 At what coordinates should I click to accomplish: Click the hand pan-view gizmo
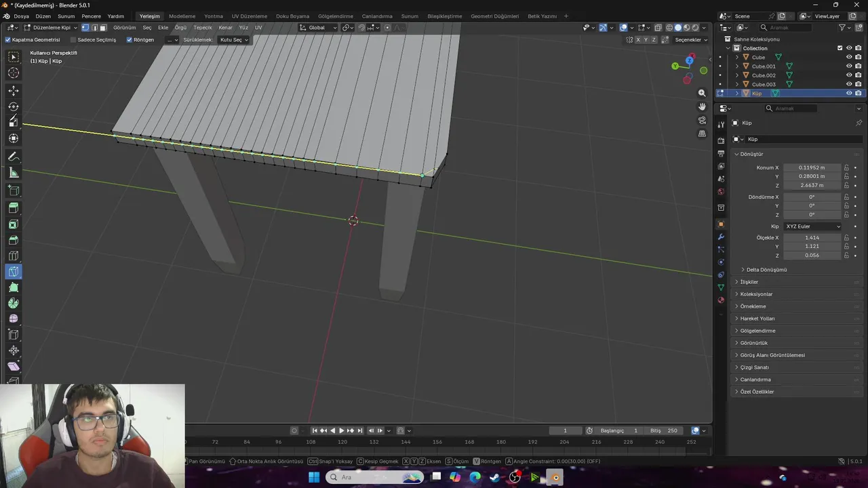click(702, 106)
